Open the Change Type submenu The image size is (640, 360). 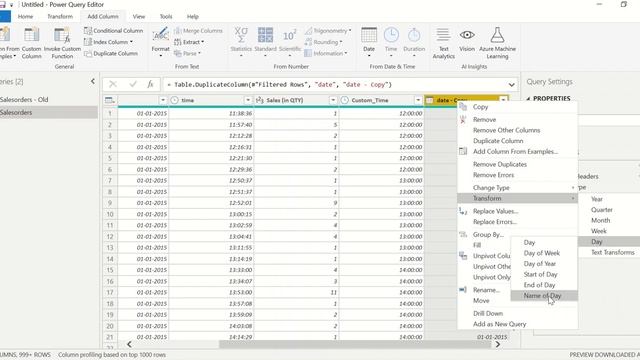tap(518, 188)
